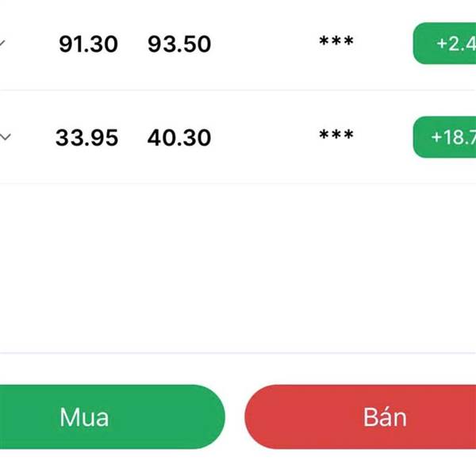Image resolution: width=476 pixels, height=476 pixels.
Task: Click the green +18.7 percentage badge
Action: (446, 137)
